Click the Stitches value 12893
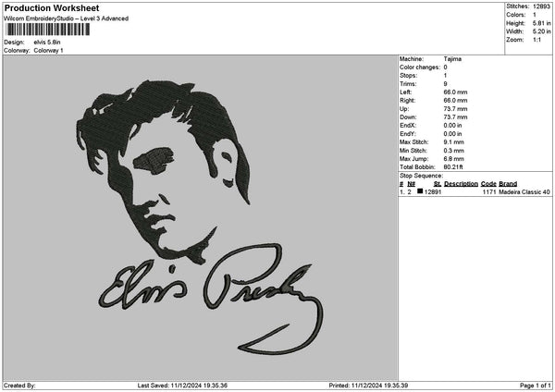The width and height of the screenshot is (555, 392). tap(541, 6)
